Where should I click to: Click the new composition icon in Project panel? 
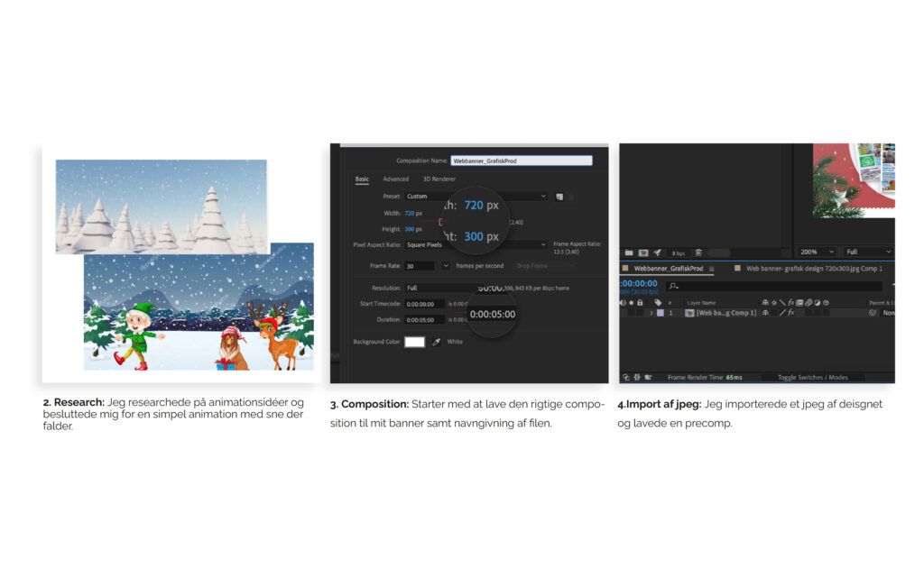(x=642, y=252)
